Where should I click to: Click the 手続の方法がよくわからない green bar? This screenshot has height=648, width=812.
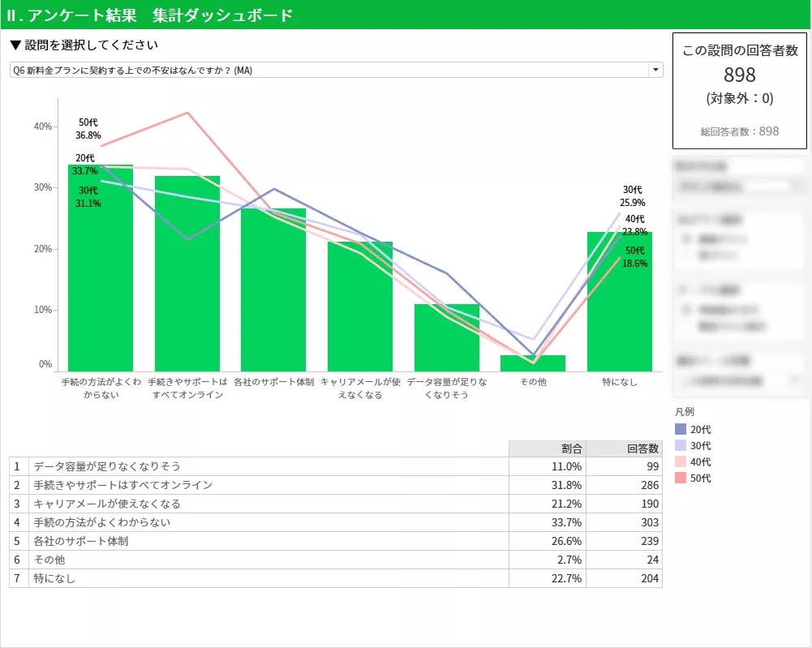(101, 276)
